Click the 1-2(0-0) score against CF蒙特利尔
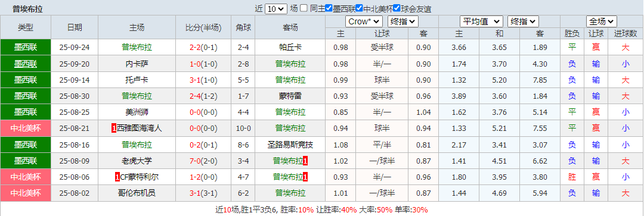 [203, 177]
